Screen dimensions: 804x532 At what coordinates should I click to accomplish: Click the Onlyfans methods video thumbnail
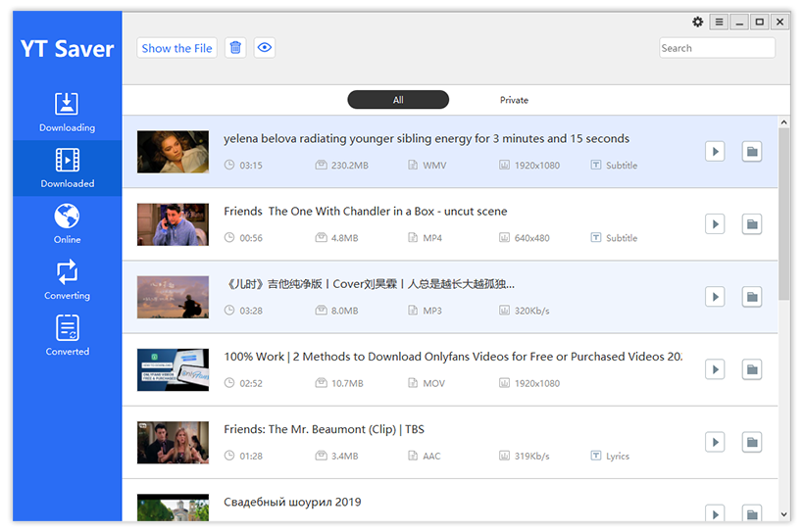click(x=173, y=370)
